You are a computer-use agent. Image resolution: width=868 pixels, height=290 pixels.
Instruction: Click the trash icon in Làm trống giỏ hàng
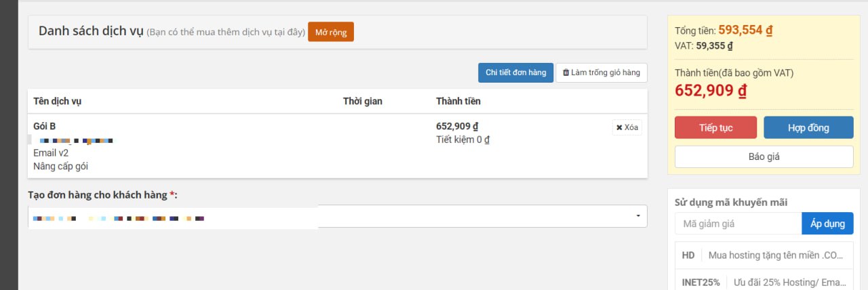pos(566,72)
